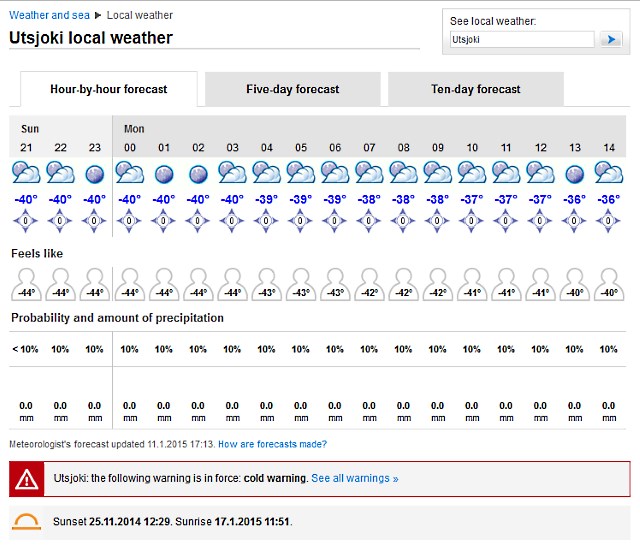Click the local weather search field with Utsjoki
Screen dimensions: 640x546
coord(522,40)
